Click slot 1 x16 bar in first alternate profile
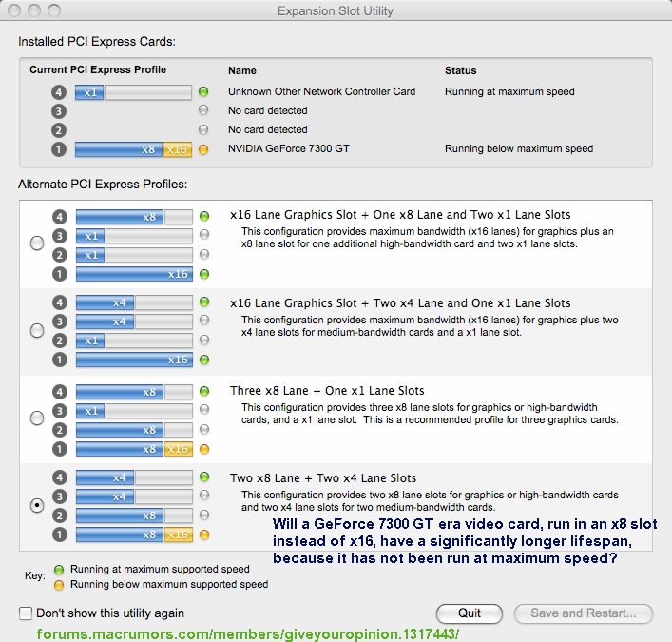672x642 pixels. pos(134,274)
